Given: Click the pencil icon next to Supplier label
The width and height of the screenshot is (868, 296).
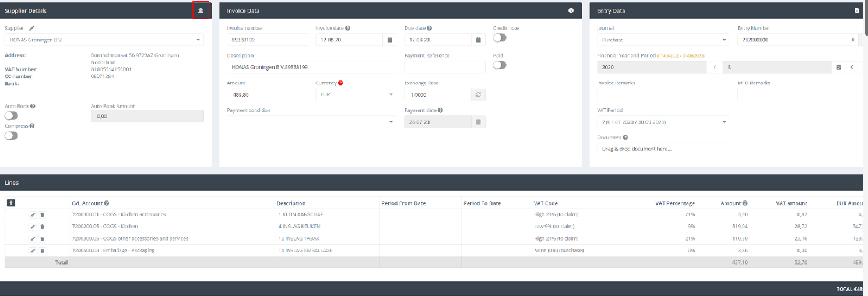Looking at the screenshot, I should (x=32, y=27).
